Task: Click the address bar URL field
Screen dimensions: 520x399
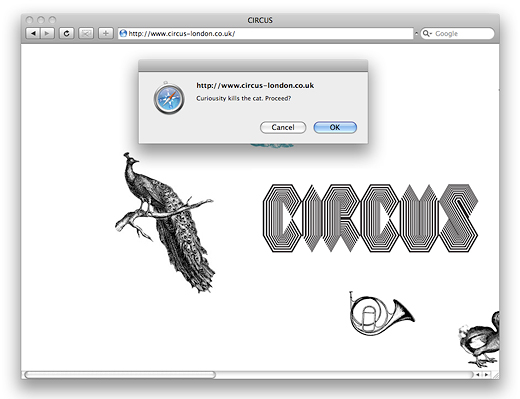Action: tap(266, 34)
